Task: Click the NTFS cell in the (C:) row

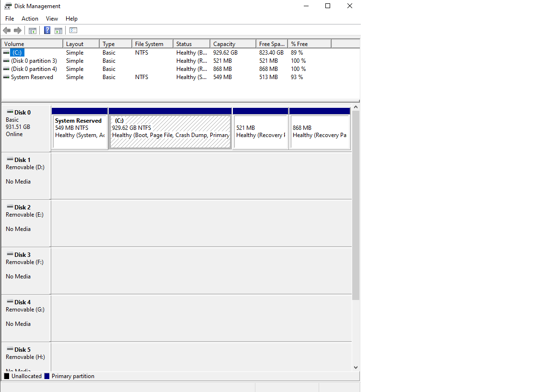Action: [141, 53]
